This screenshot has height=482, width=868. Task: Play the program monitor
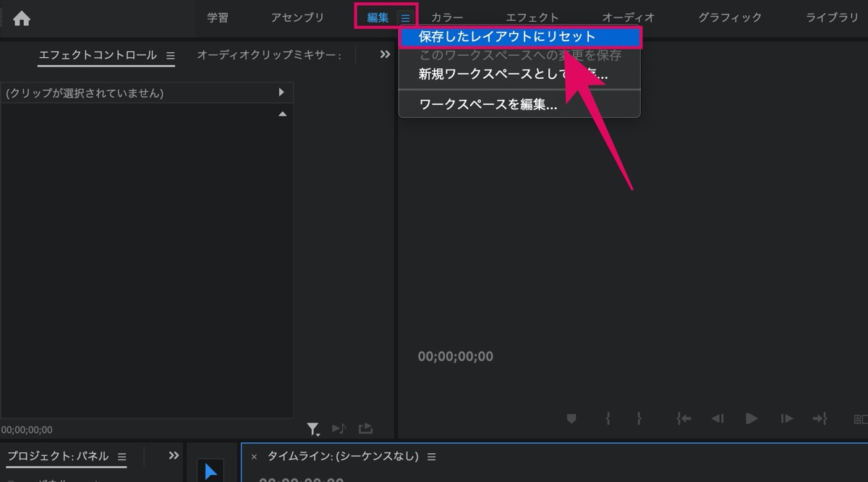[752, 418]
